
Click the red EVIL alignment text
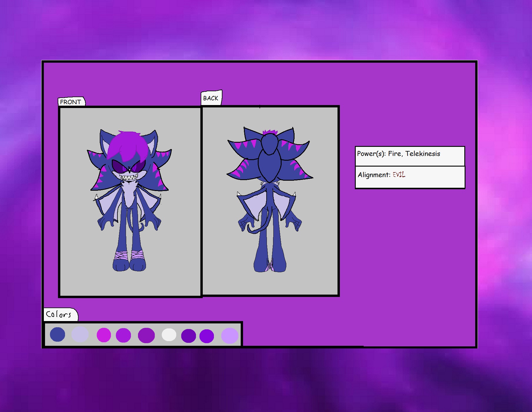coord(399,175)
